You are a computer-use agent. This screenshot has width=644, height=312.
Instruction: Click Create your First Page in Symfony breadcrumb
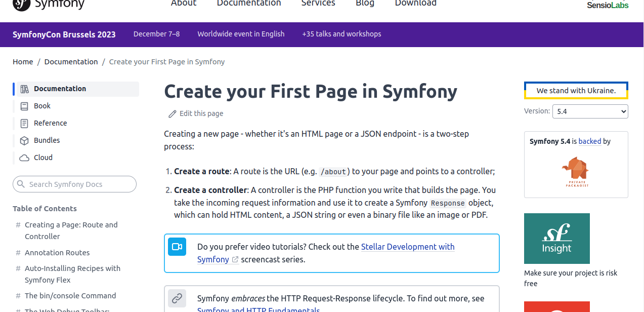(167, 62)
